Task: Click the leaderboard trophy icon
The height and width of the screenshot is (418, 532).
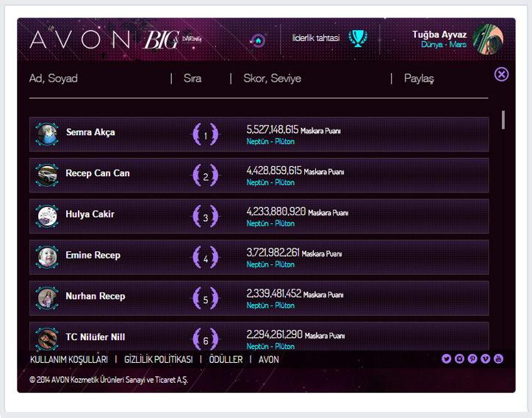Action: pyautogui.click(x=358, y=38)
